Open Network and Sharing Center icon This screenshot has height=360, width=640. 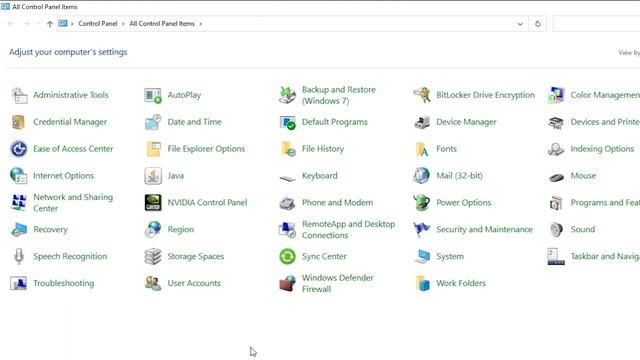tap(19, 203)
